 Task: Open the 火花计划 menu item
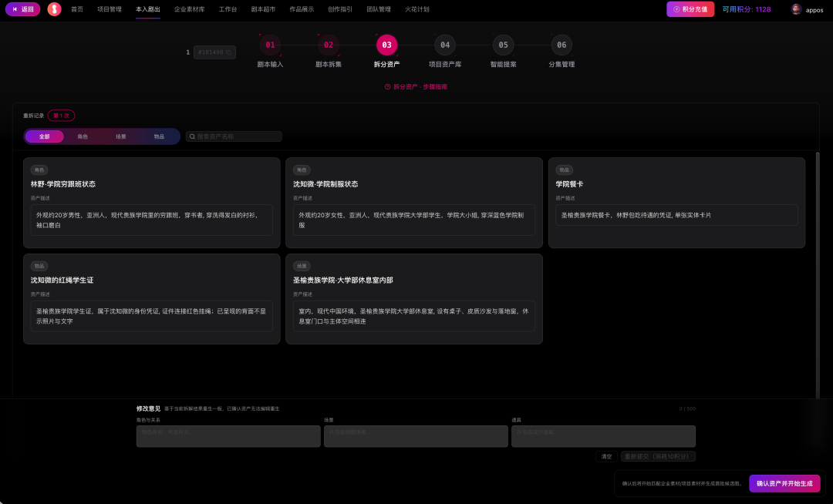tap(417, 9)
